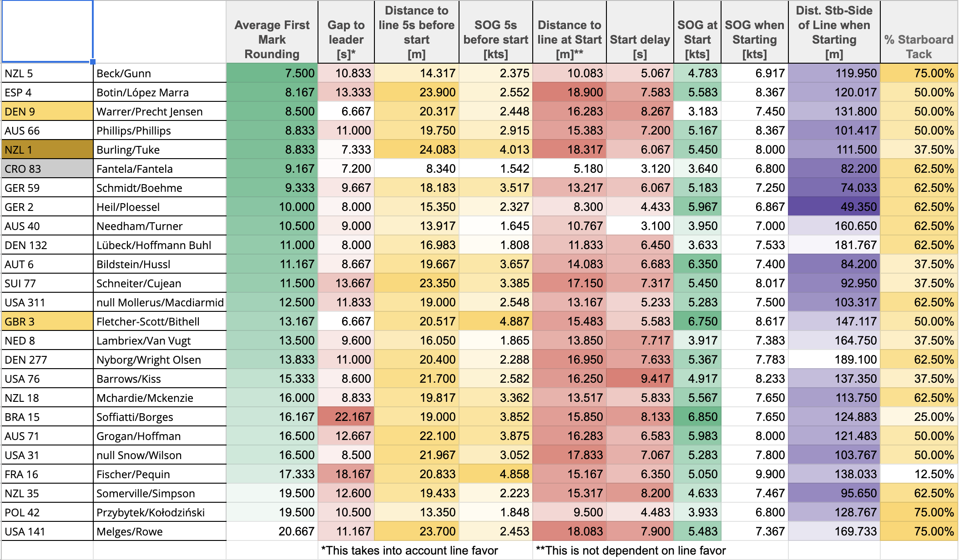Click Fischer/Pequin's 12.50% starboard tack cell
Image resolution: width=959 pixels, height=560 pixels.
click(x=919, y=474)
